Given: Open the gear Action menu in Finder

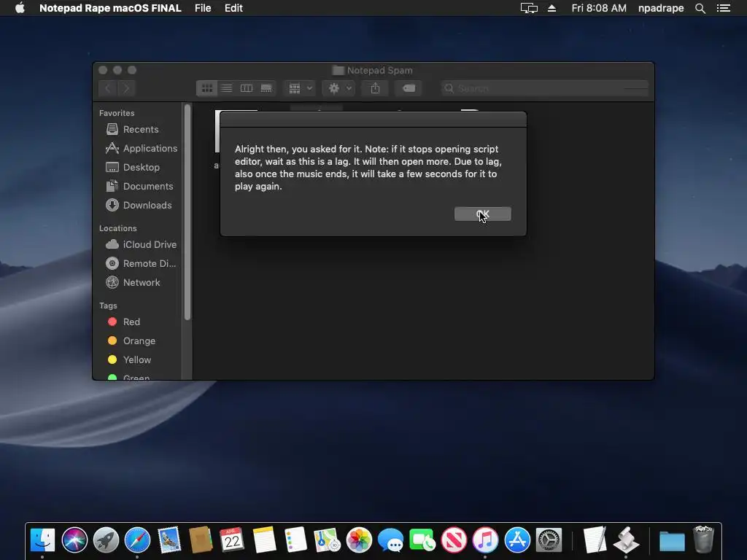Looking at the screenshot, I should tap(338, 88).
